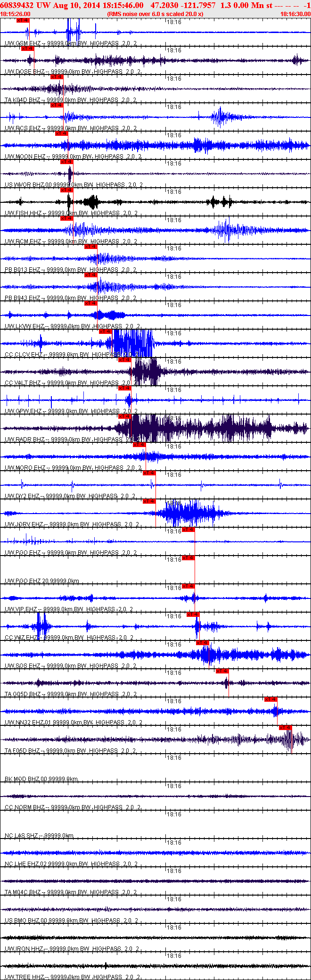Select the arrival pick on UW.RADR trace
This screenshot has width=311, height=980.
(x=124, y=416)
